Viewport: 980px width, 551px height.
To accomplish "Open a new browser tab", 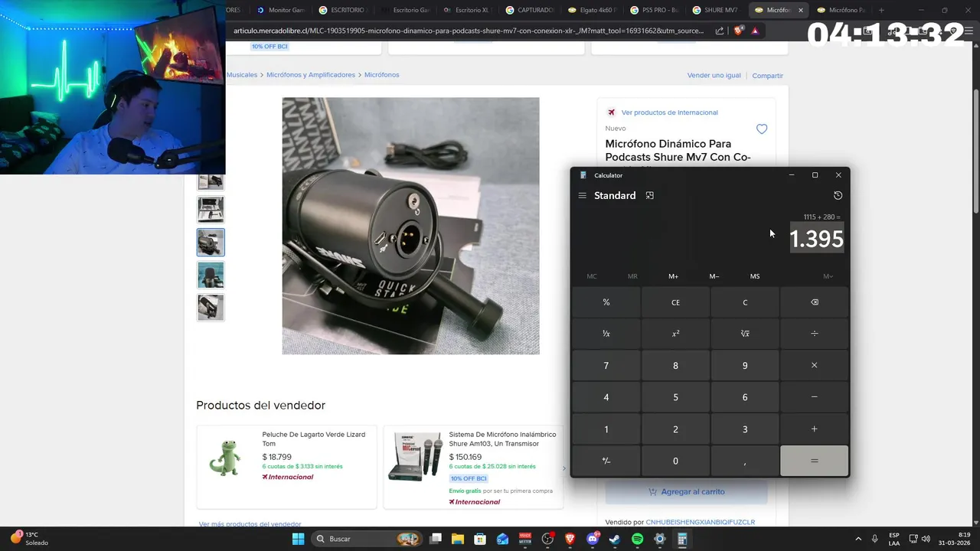I will (881, 10).
